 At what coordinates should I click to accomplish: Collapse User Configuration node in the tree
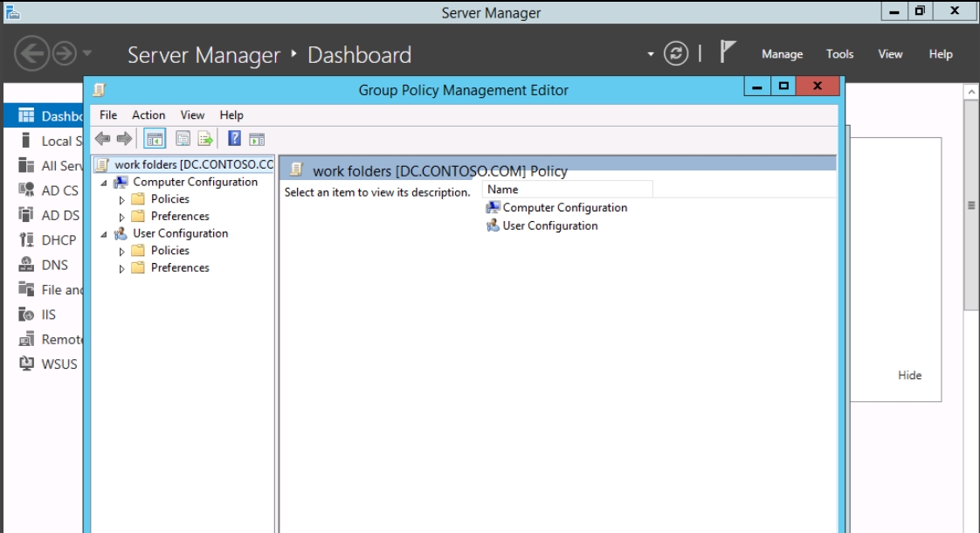[x=104, y=234]
